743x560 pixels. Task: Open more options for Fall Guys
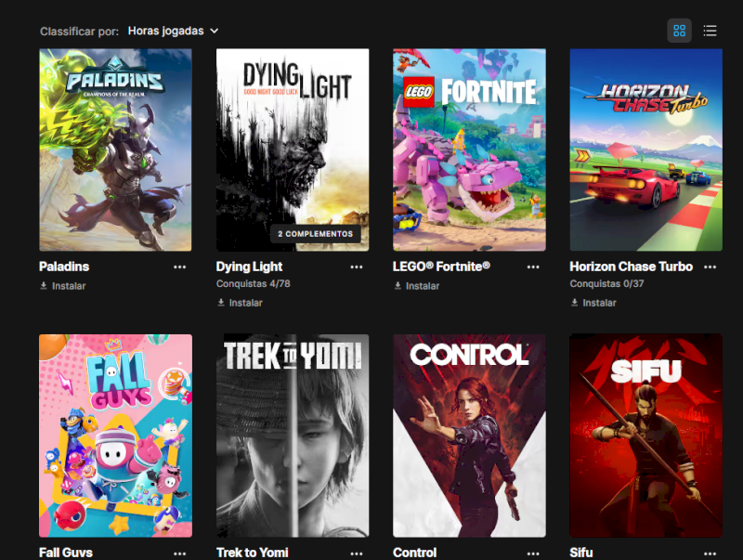179,553
